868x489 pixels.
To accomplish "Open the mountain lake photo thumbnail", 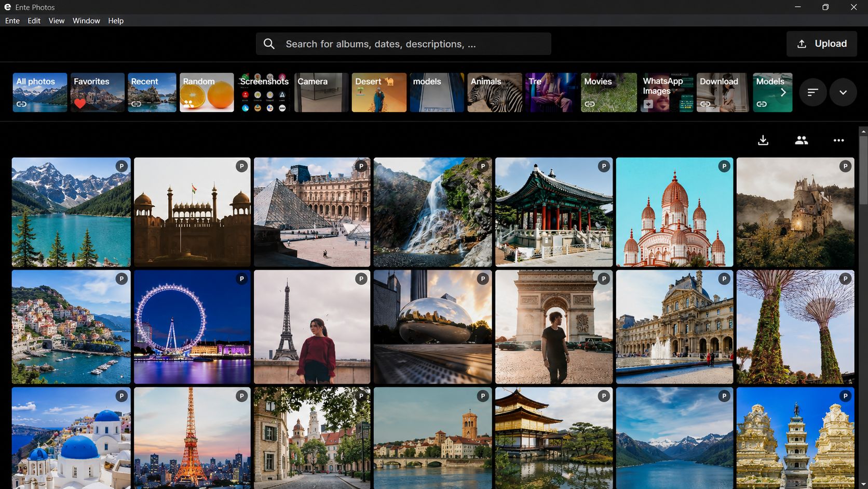I will (71, 212).
